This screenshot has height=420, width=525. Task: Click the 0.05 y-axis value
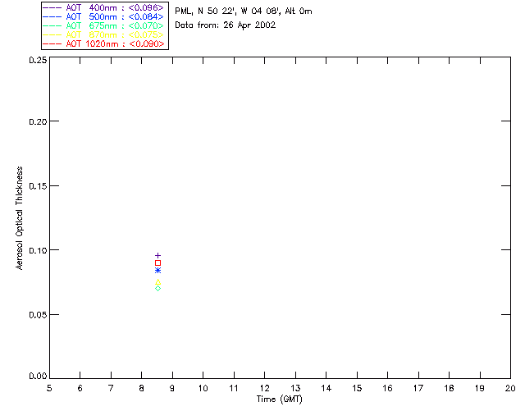click(x=38, y=315)
